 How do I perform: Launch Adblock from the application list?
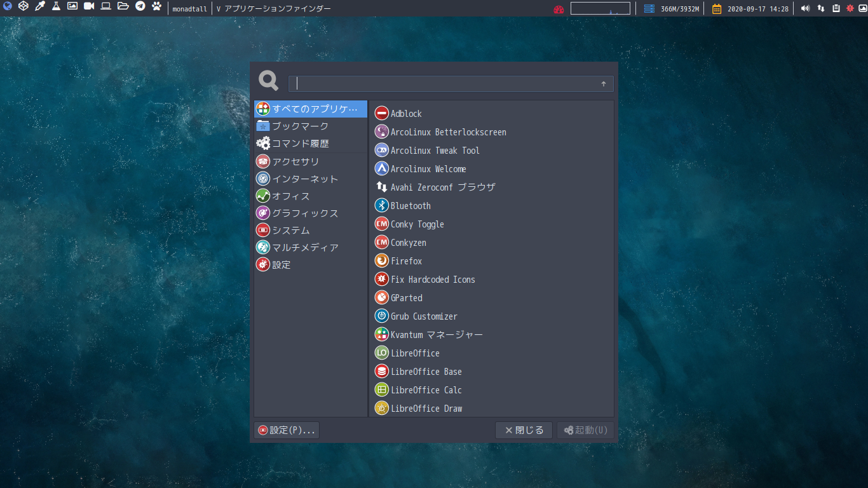click(491, 114)
